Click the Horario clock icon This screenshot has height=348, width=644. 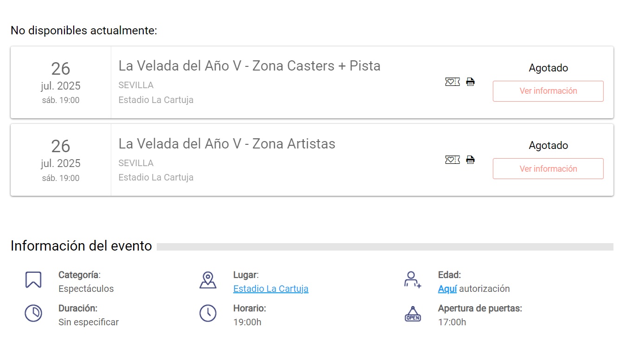pyautogui.click(x=208, y=313)
